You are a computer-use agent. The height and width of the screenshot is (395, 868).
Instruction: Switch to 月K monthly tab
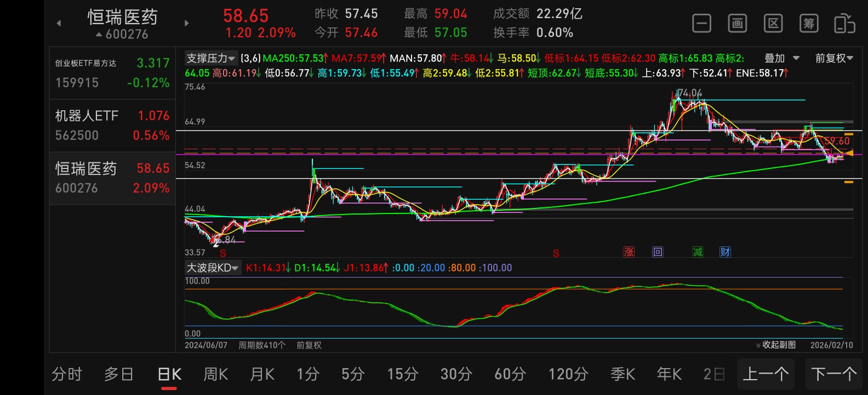pos(262,374)
